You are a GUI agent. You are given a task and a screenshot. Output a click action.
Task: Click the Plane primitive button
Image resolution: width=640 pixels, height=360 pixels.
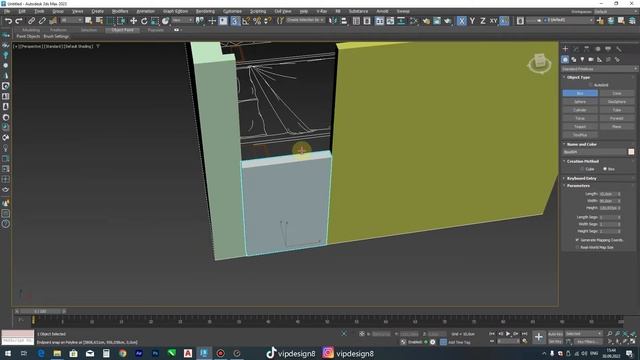tap(617, 127)
